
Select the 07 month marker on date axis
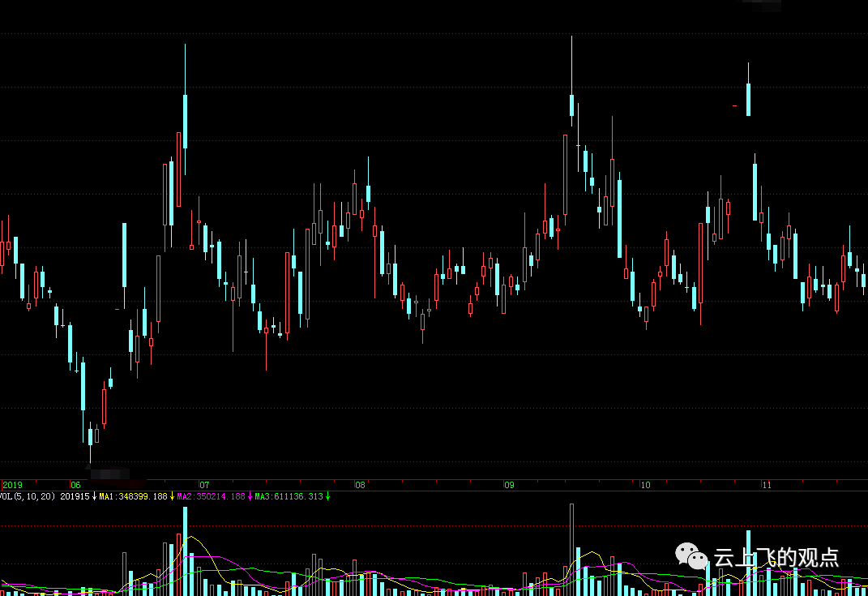[x=205, y=485]
